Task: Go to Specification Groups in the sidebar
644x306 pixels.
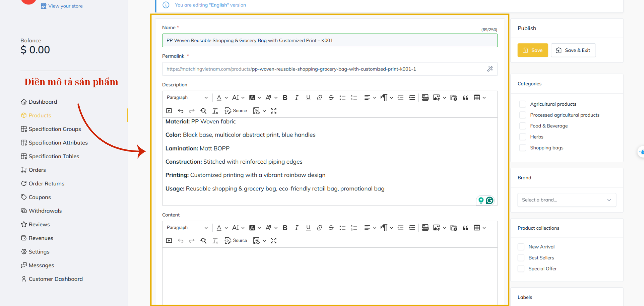Action: coord(55,129)
